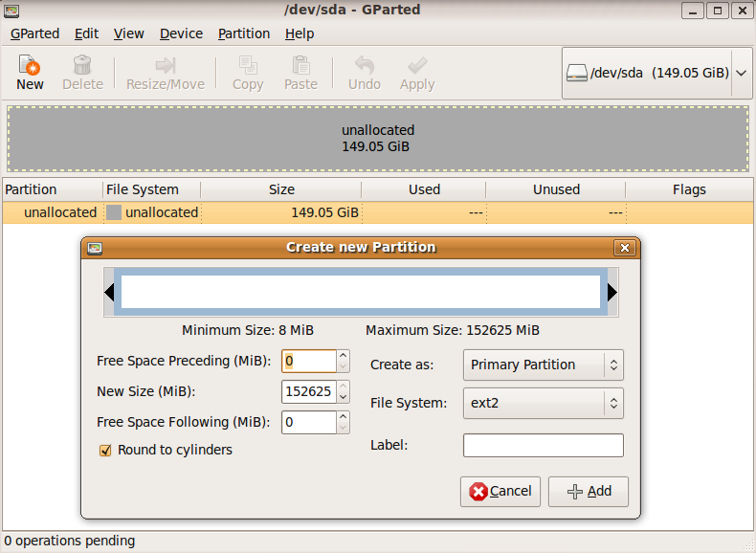
Task: Increase Free Space Following with up arrow
Action: pos(343,416)
